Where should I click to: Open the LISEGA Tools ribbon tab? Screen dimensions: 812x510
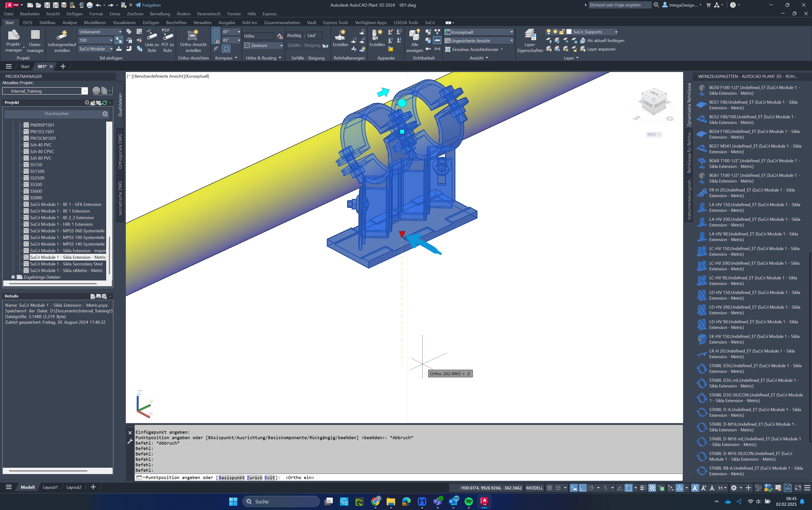406,23
